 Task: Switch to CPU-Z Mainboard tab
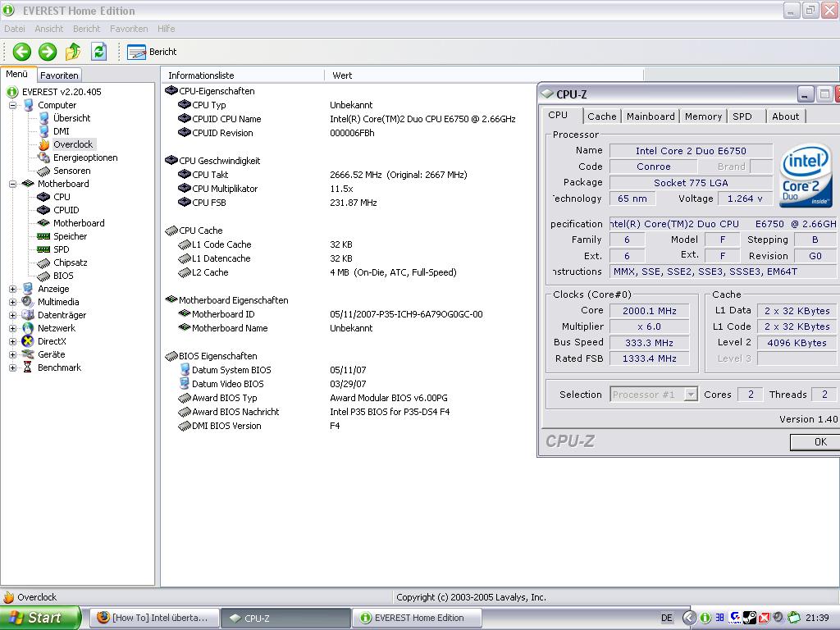(651, 116)
